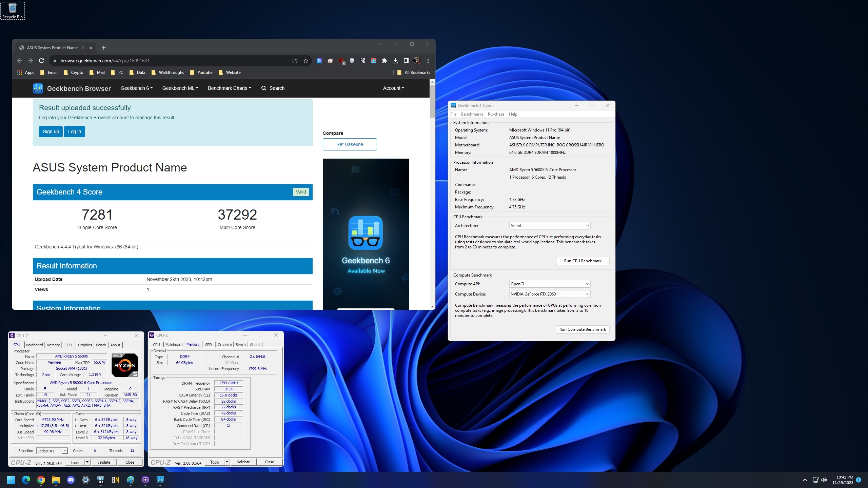The image size is (868, 488).
Task: Open the blue D extension icon
Action: (319, 61)
